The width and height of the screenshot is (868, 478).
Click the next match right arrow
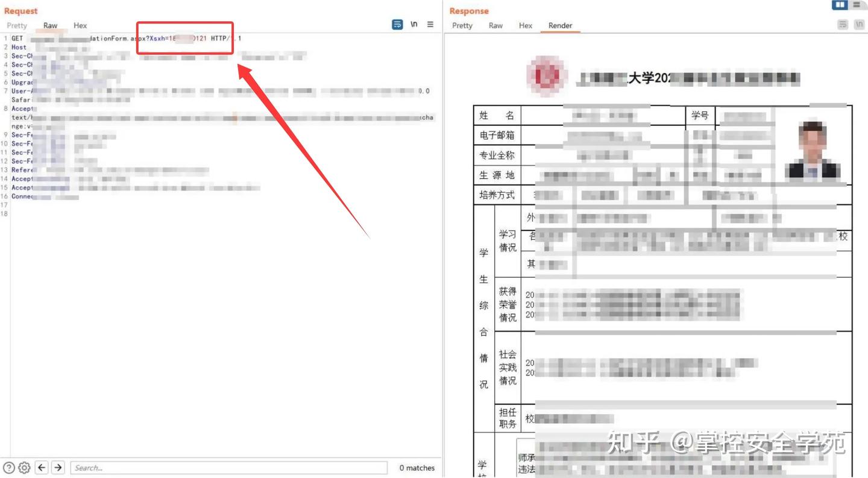[58, 467]
